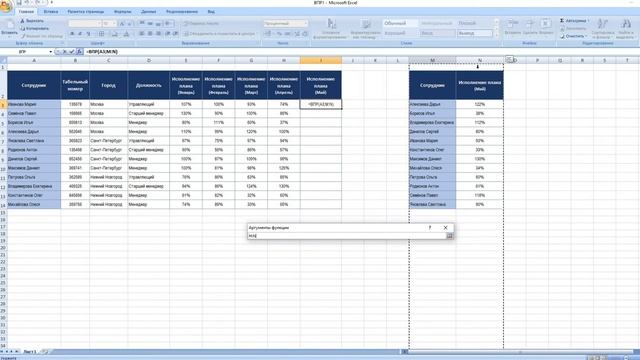Toggle Bold formatting

tap(72, 33)
